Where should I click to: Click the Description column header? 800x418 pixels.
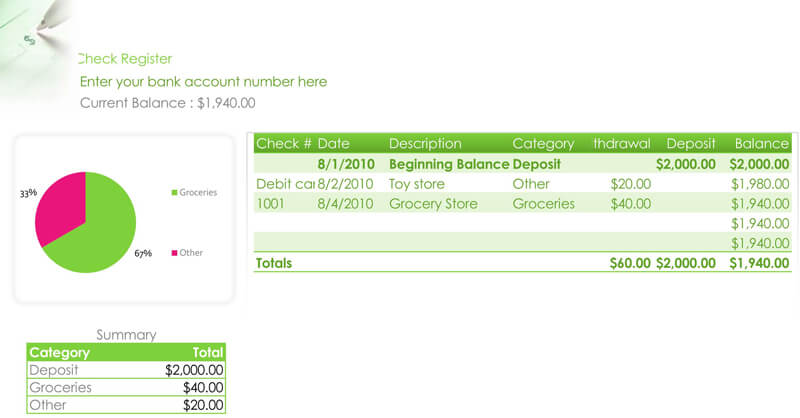tap(425, 143)
